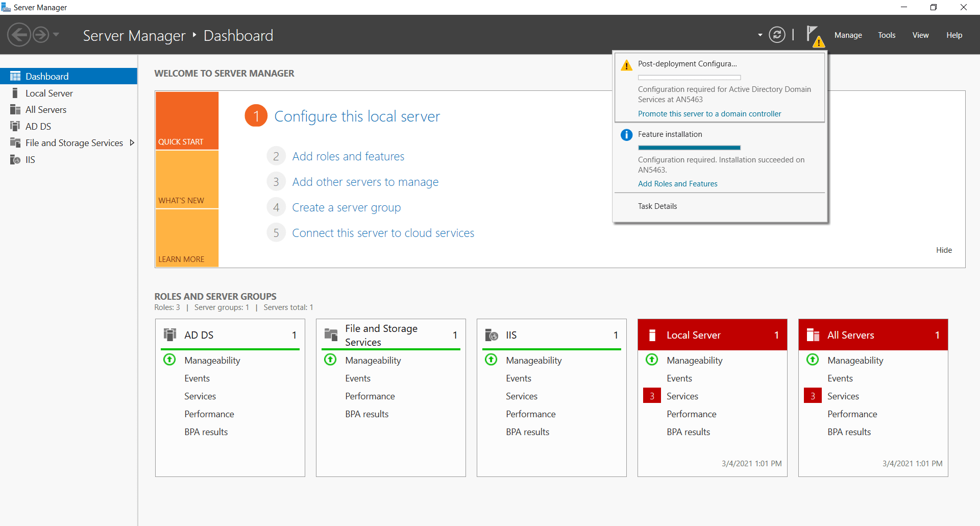Open Performance in File and Storage Services tile

tap(370, 396)
